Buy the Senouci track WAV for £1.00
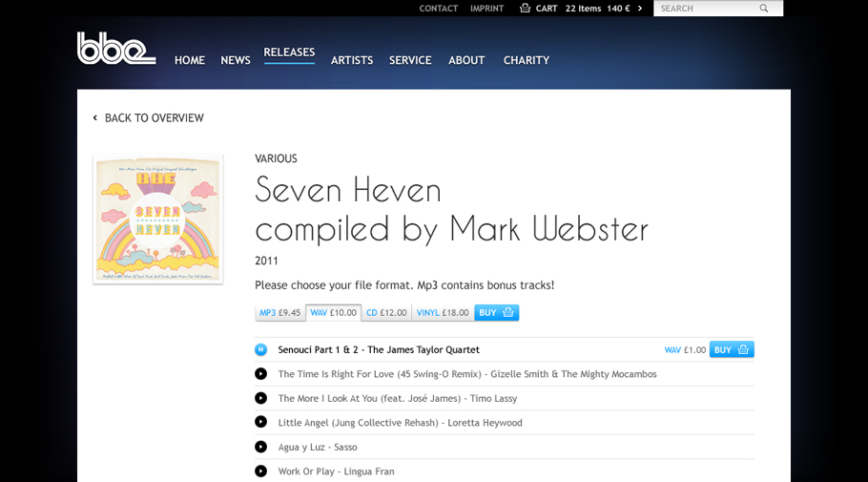This screenshot has width=868, height=482. 732,349
